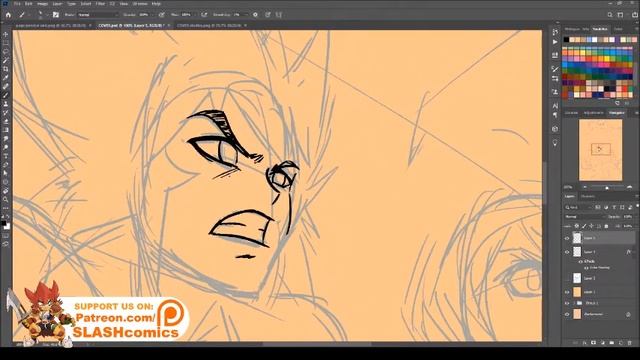Close the first document tab
Image resolution: width=640 pixels, height=360 pixels.
point(90,25)
